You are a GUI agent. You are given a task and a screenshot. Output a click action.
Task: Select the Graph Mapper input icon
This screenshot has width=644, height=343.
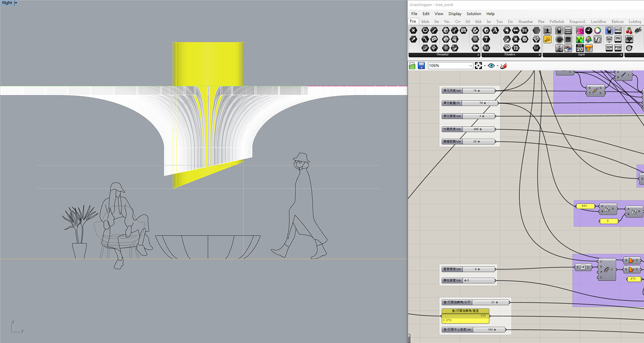click(597, 39)
